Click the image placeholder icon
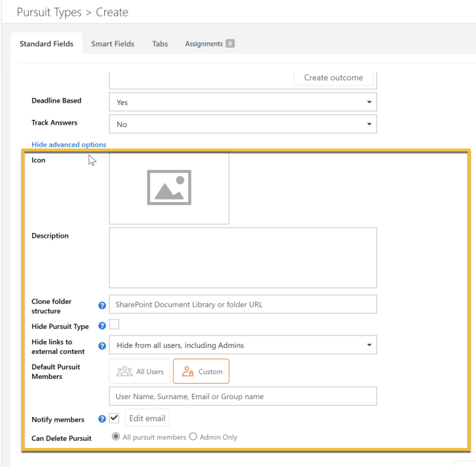 coord(169,188)
